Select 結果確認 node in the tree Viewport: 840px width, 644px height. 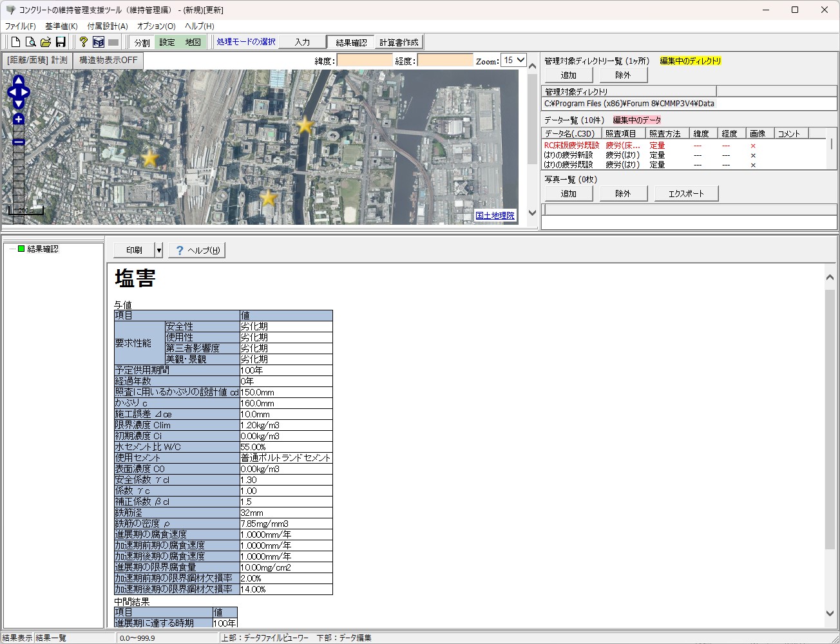click(x=43, y=249)
